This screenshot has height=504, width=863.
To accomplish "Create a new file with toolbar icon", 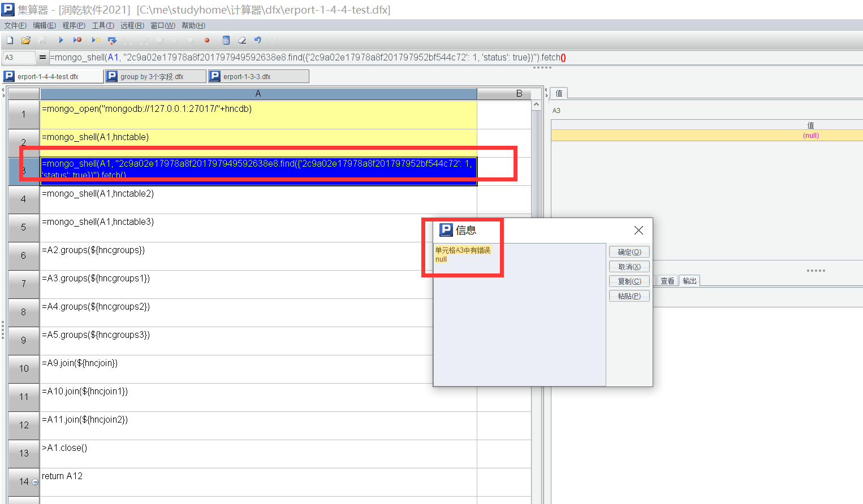I will tap(10, 40).
